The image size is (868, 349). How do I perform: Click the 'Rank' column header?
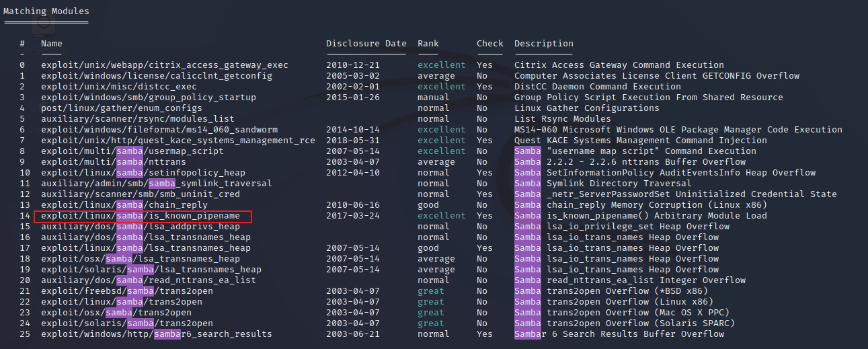point(428,44)
